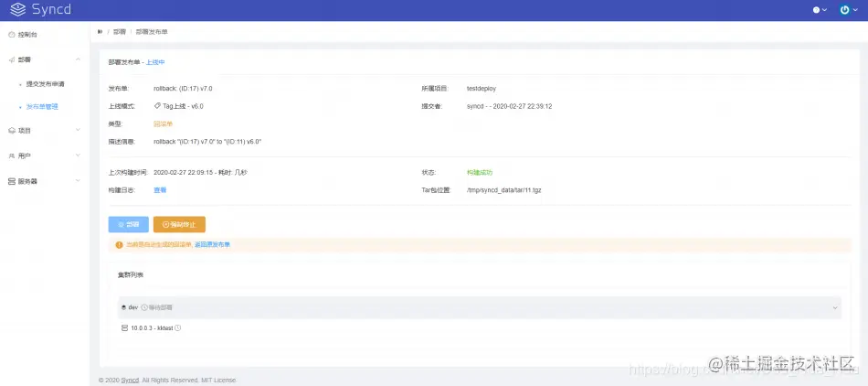Click the 上次构建时间 value with 22:09:15

(200, 173)
